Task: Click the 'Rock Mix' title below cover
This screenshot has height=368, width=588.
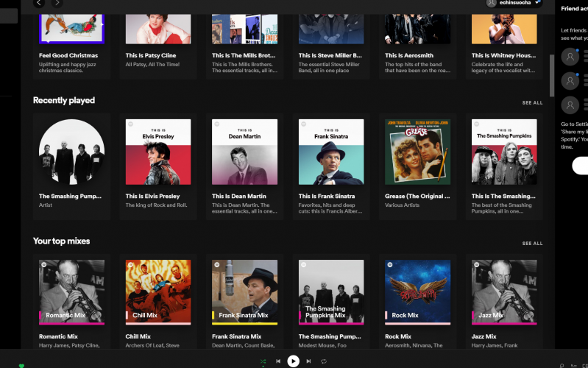Action: (x=398, y=336)
